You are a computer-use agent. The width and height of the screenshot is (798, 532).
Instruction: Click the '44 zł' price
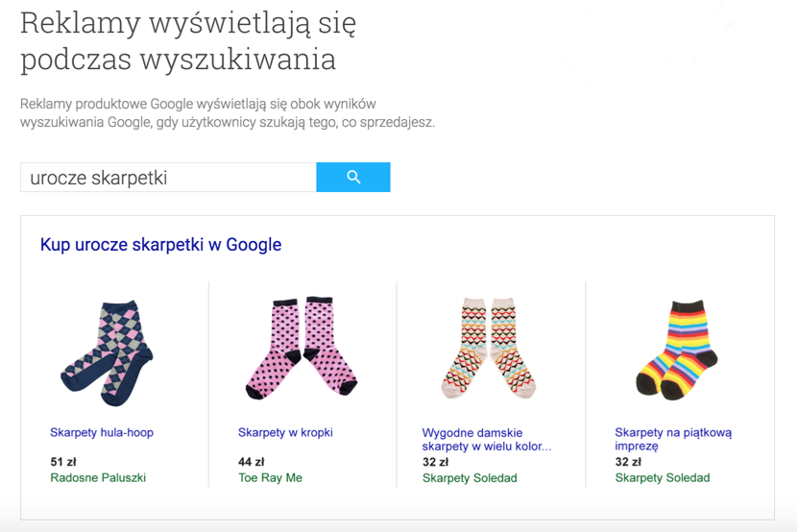252,462
